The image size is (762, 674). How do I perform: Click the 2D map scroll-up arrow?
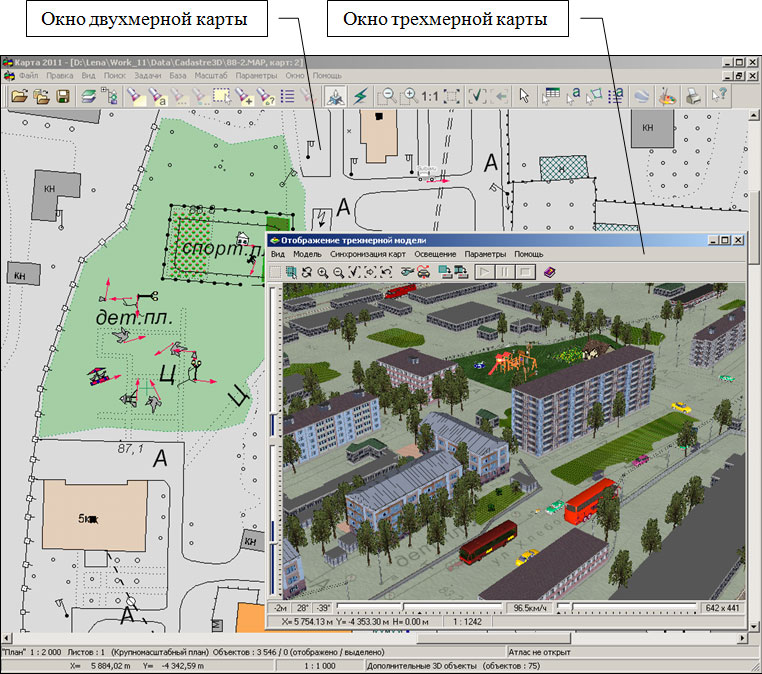[753, 115]
